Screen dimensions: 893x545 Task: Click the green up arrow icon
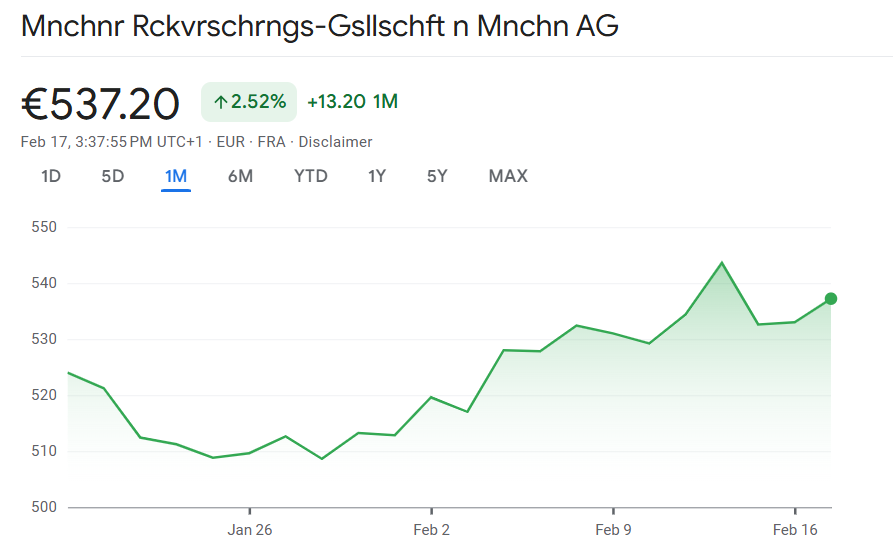pos(220,102)
